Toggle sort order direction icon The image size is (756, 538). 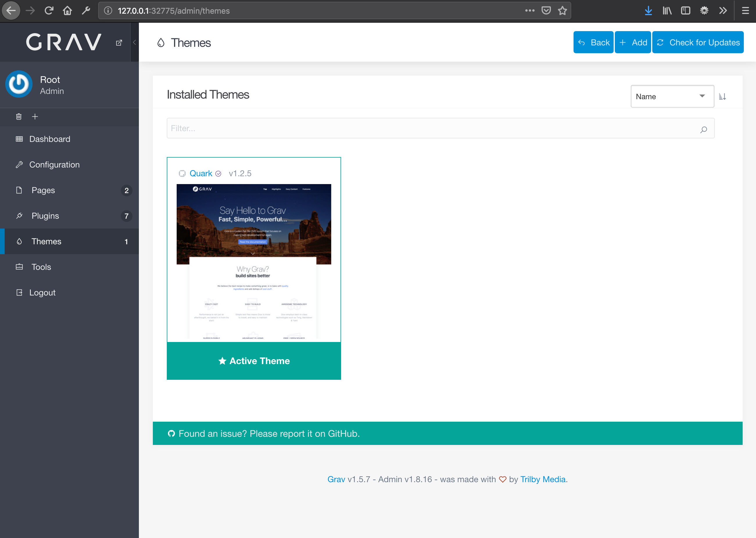pyautogui.click(x=722, y=96)
